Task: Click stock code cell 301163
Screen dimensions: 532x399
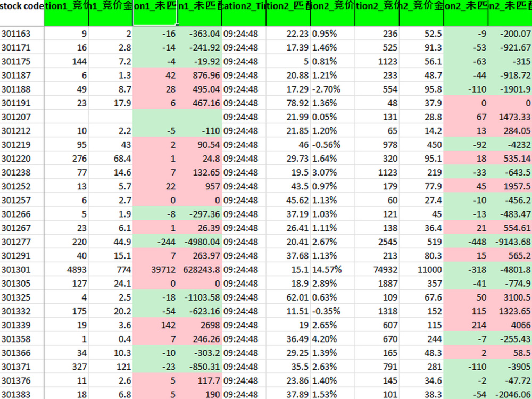Action: [22, 34]
